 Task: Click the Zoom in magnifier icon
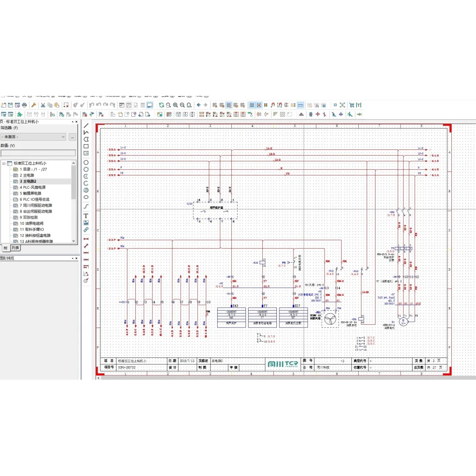point(175,105)
